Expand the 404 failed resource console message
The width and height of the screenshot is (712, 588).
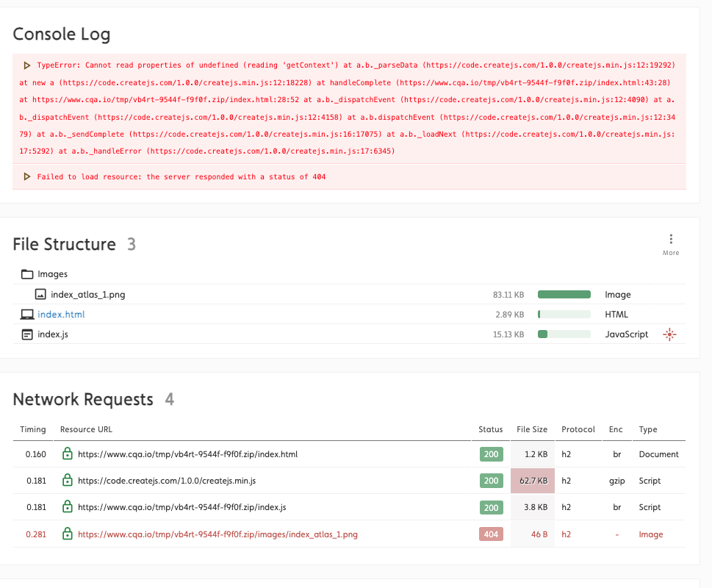click(27, 176)
